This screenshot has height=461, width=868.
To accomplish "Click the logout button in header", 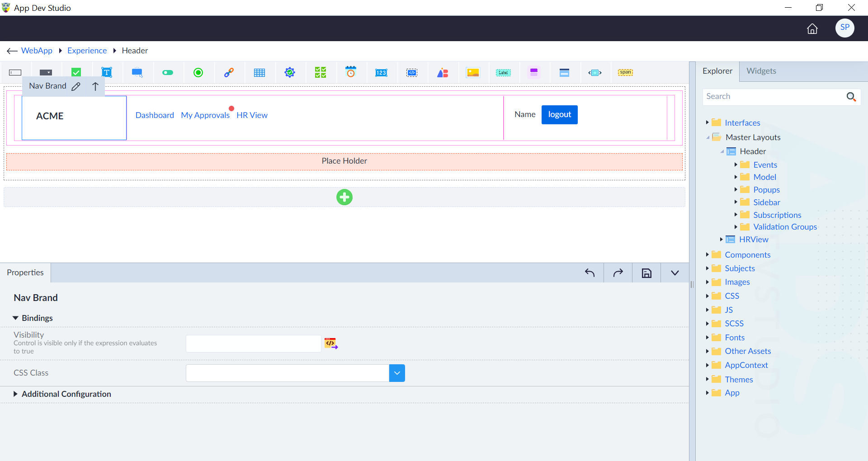I will point(560,115).
